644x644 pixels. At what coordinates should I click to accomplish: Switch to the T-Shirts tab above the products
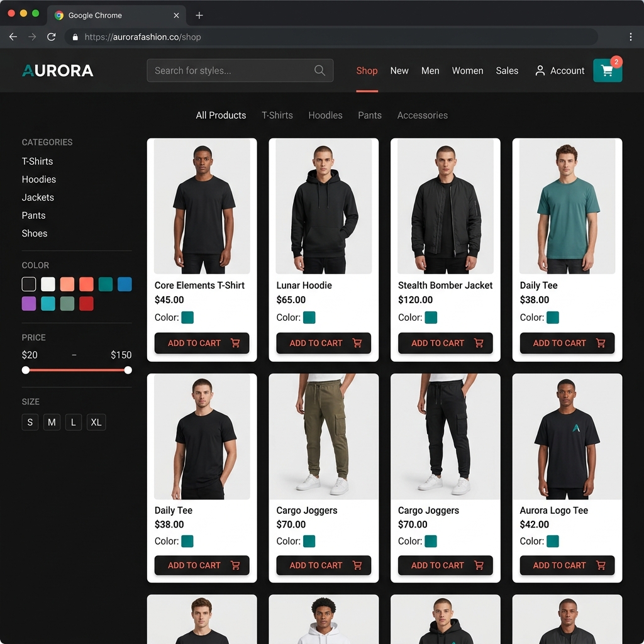tap(277, 116)
